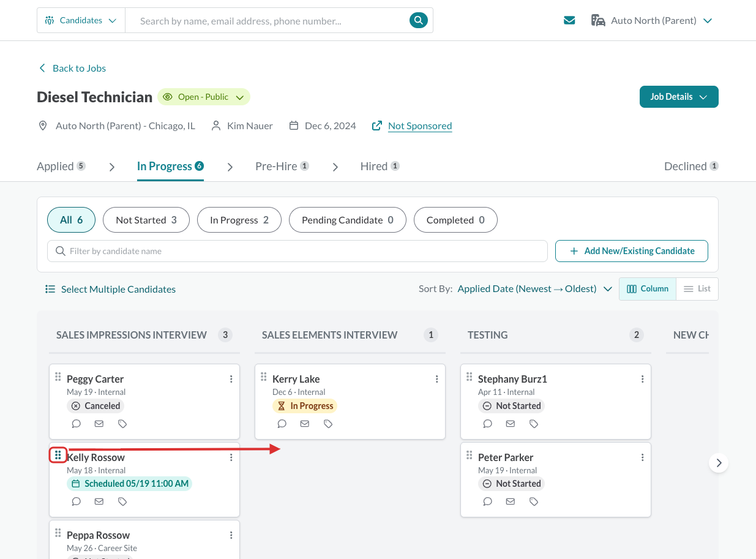Click the comment icon on Kelly Rossow's card
Image resolution: width=756 pixels, height=559 pixels.
coord(77,501)
